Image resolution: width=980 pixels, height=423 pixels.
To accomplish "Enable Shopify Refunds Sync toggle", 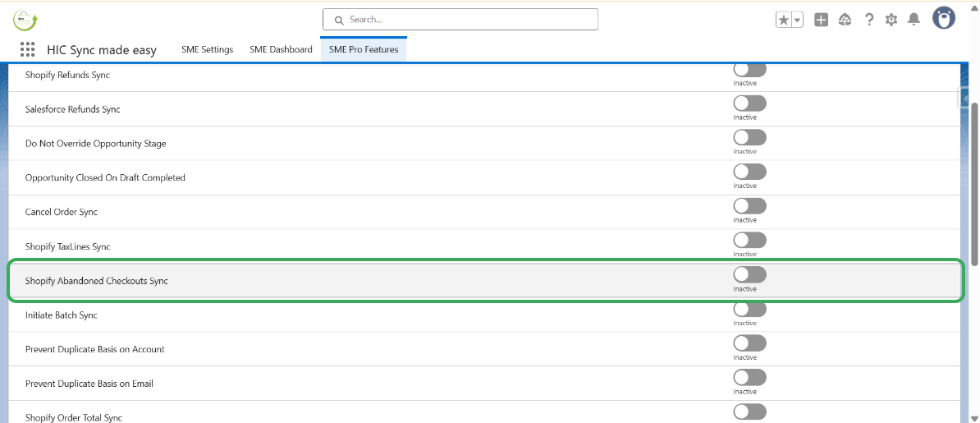I will pos(749,70).
